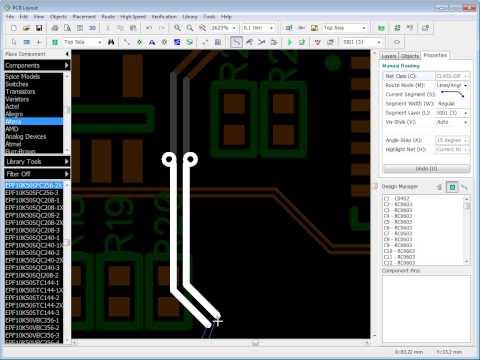The width and height of the screenshot is (480, 360).
Task: Open the Route menu
Action: click(108, 17)
